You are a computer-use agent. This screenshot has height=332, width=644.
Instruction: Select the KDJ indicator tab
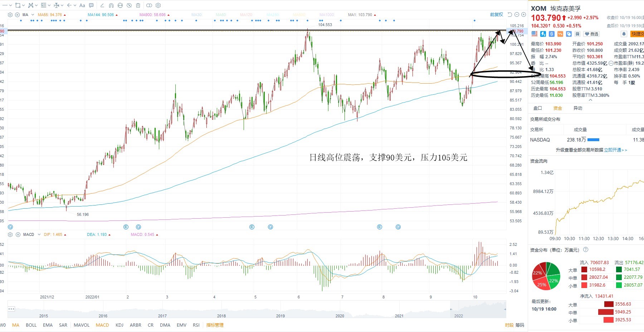[119, 325]
